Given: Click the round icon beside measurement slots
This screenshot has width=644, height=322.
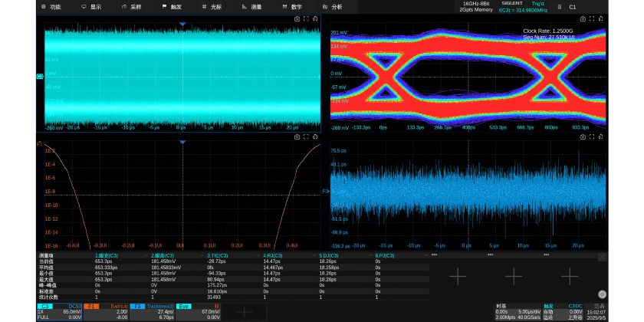Looking at the screenshot, I should (602, 294).
